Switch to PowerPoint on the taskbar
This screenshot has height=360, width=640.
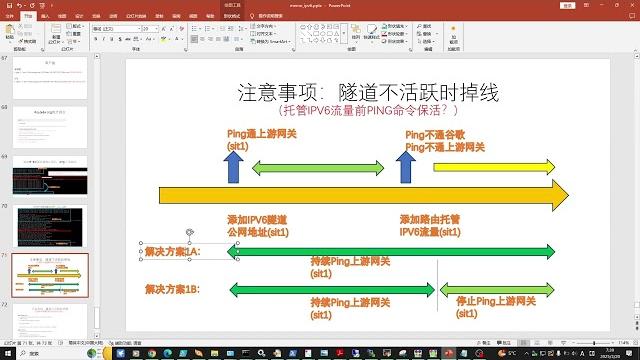(x=449, y=353)
